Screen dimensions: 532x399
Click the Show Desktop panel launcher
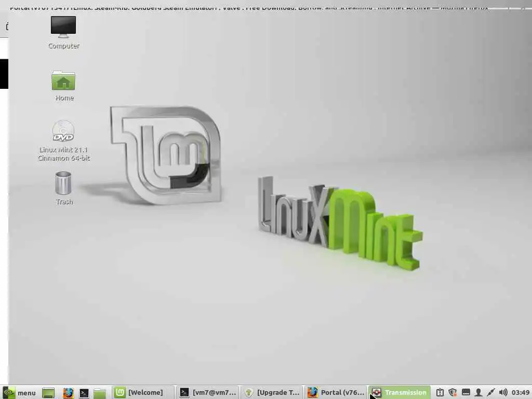(48, 393)
